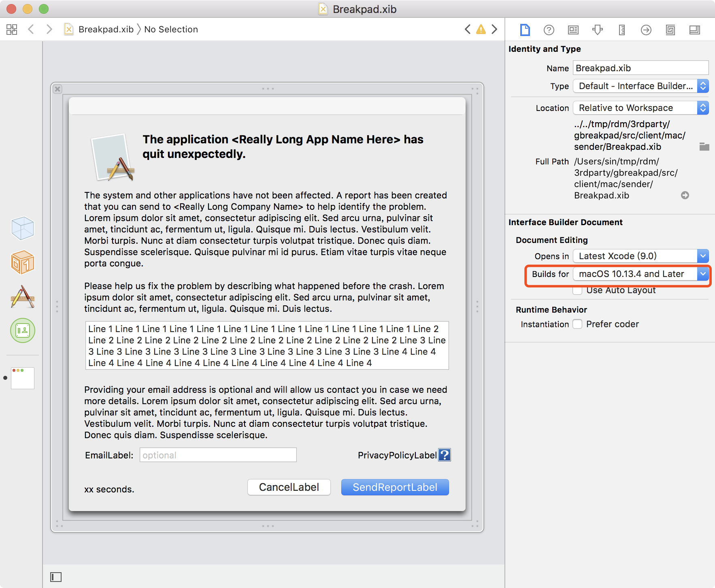Click the Document Editing heading

551,240
